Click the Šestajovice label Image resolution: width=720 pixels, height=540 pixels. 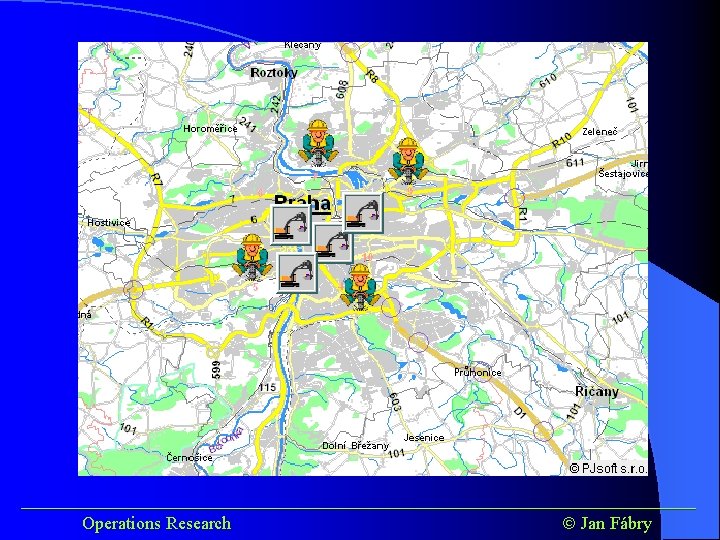pyautogui.click(x=623, y=174)
